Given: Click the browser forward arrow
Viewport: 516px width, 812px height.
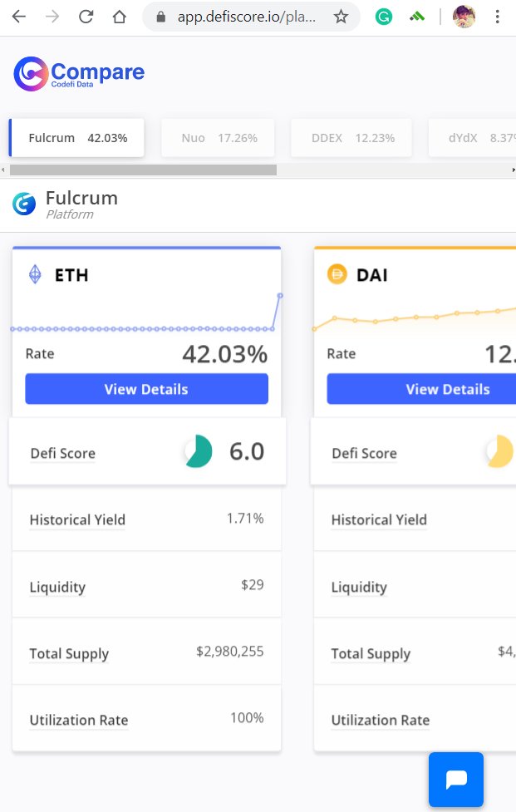Looking at the screenshot, I should point(52,17).
